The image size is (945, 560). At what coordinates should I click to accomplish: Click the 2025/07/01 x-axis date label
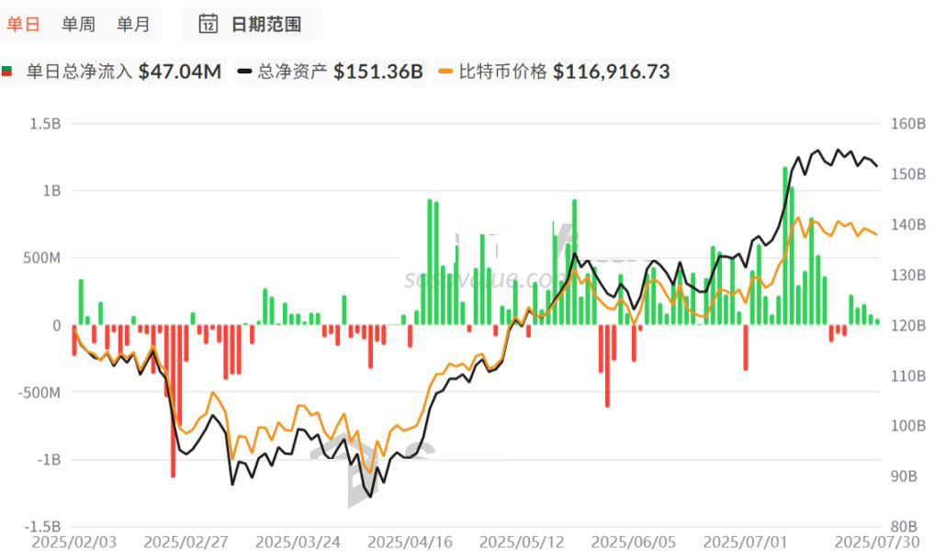point(745,543)
